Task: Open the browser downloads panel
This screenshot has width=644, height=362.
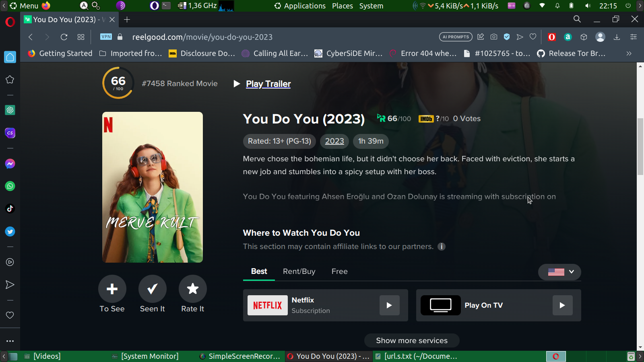Action: tap(617, 37)
